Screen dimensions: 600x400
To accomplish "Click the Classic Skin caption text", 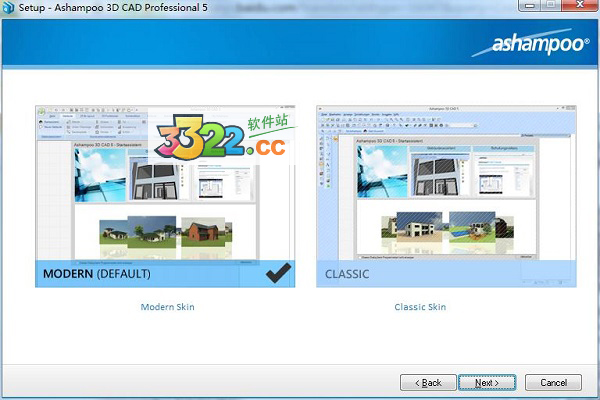I will [420, 307].
